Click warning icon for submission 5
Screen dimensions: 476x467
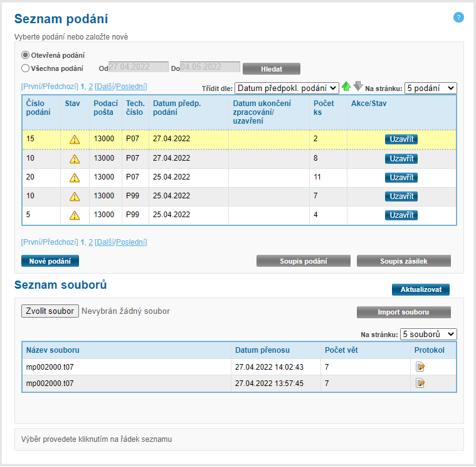tap(75, 215)
